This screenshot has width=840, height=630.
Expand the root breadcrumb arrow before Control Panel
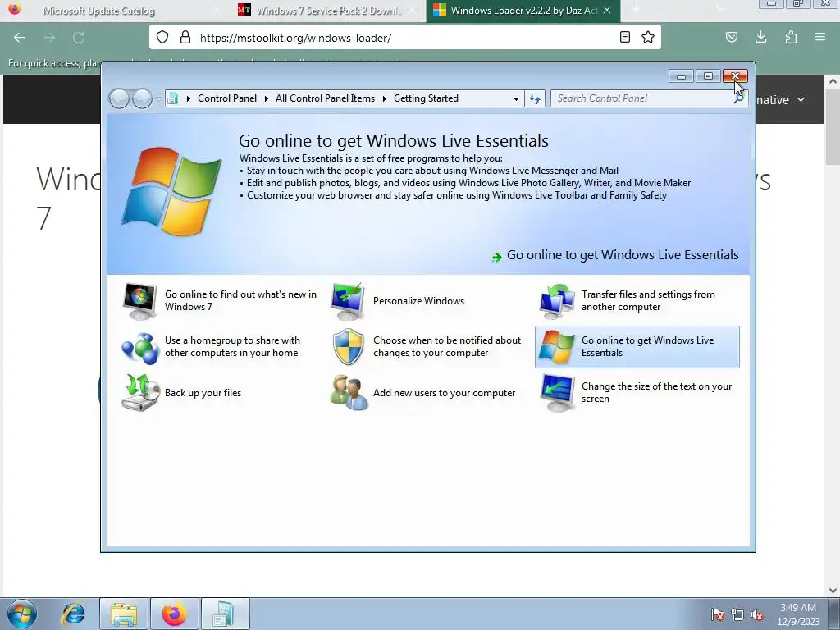(x=188, y=98)
